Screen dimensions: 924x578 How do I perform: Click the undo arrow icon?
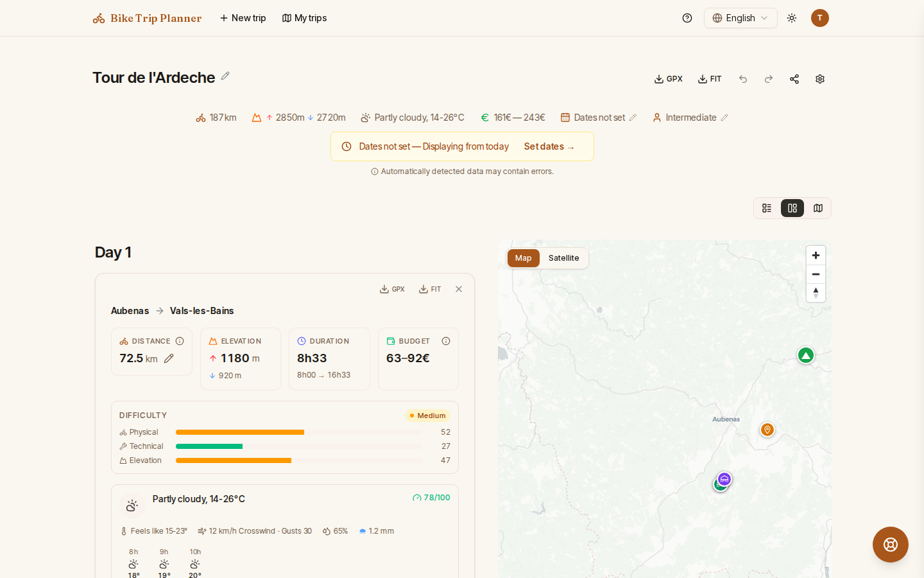click(743, 79)
